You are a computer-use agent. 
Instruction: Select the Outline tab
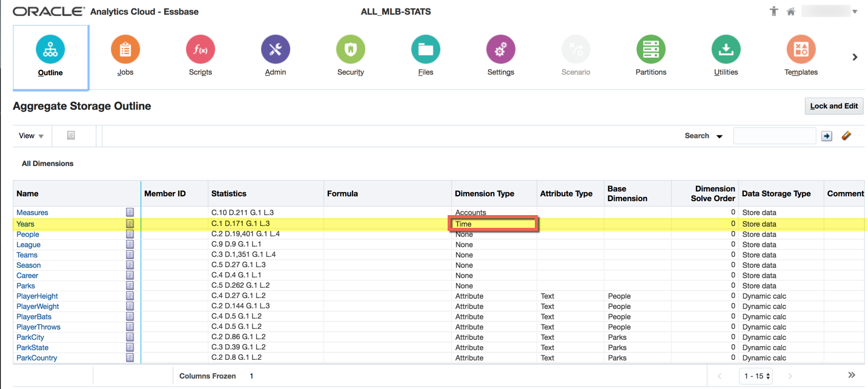click(x=50, y=56)
